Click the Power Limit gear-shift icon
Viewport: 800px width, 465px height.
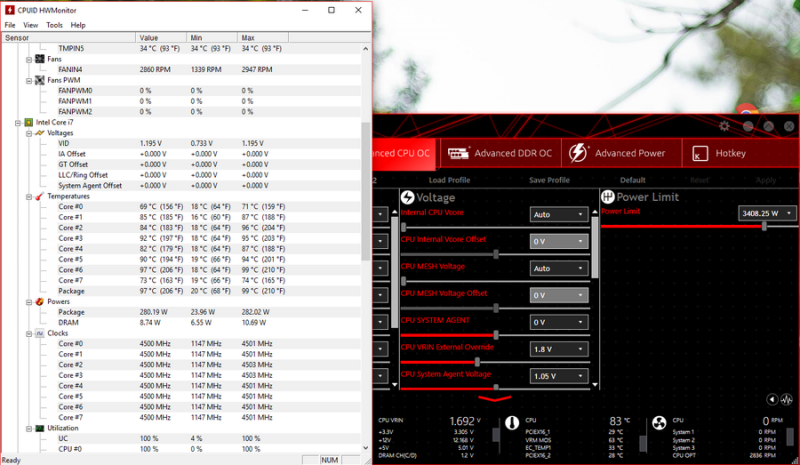[607, 197]
